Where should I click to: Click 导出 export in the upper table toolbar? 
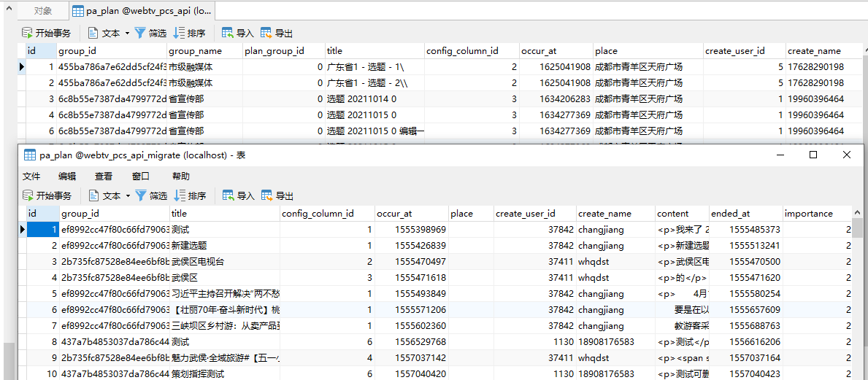coord(277,34)
